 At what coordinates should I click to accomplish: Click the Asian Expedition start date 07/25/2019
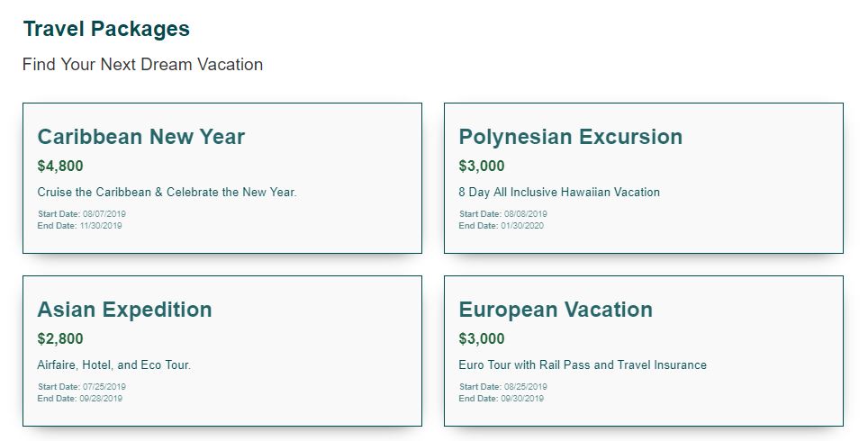[104, 387]
